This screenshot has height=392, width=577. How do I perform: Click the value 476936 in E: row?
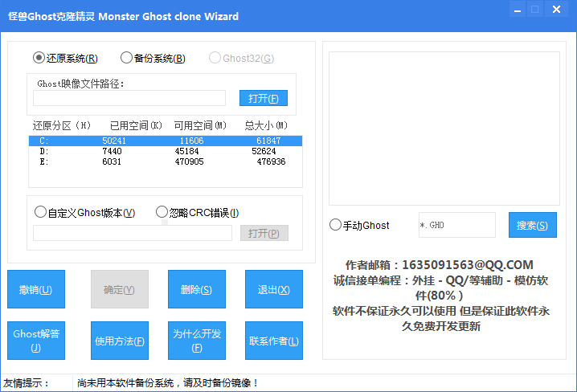click(271, 161)
